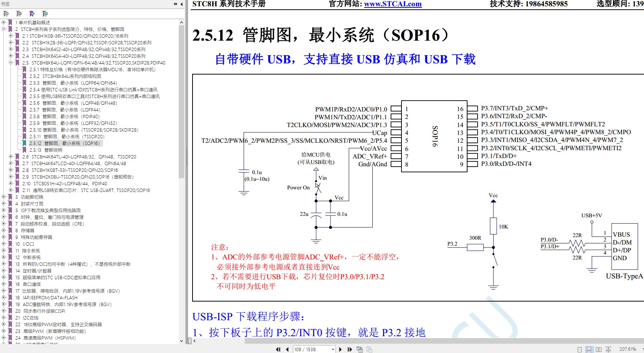644x353 pixels.
Task: Open bookmark 2.5.8 管脚图 PDIP40
Action: coord(65,116)
